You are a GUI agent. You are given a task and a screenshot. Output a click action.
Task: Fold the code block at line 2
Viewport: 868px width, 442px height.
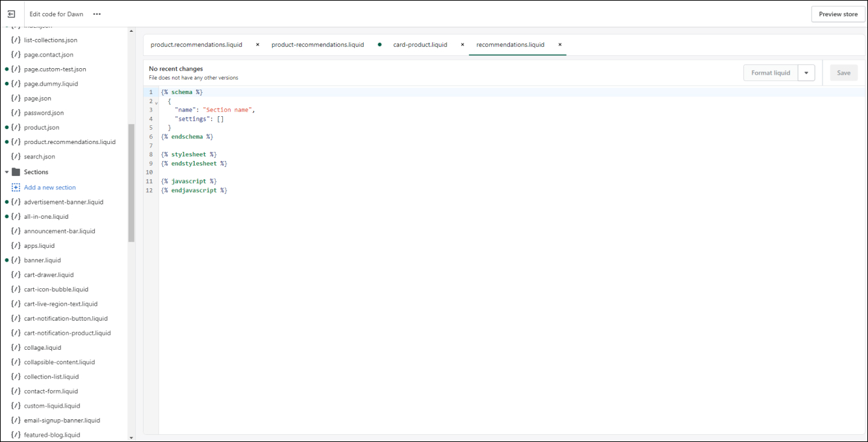click(x=157, y=103)
